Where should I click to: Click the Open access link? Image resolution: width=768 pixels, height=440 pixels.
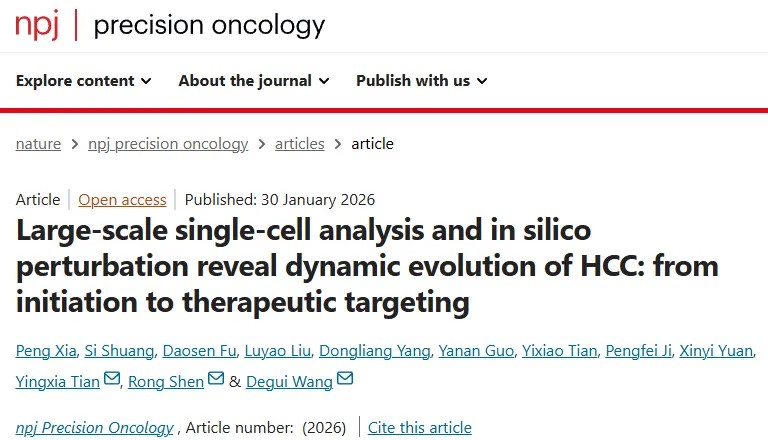coord(122,199)
